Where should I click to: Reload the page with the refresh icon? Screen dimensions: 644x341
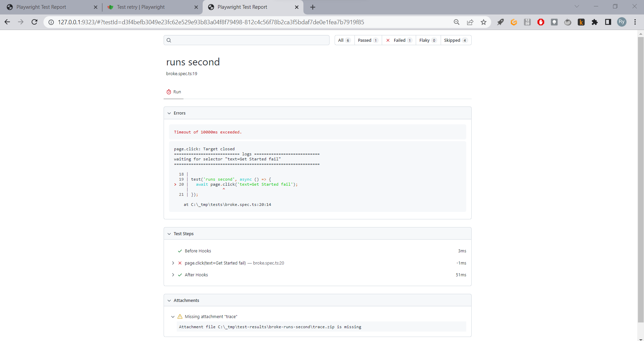coord(34,22)
